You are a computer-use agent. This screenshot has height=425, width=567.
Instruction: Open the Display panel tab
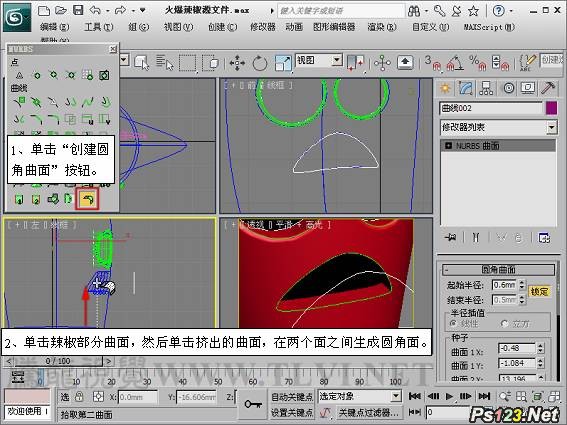point(528,88)
